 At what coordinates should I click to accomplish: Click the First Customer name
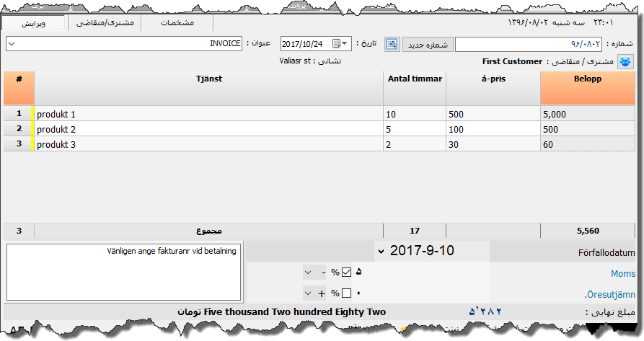coord(512,61)
